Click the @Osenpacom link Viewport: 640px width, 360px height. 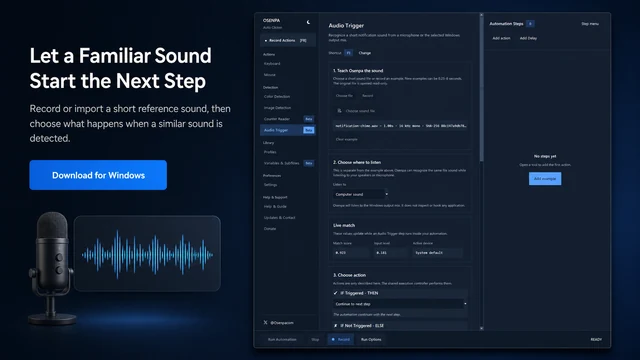282,323
